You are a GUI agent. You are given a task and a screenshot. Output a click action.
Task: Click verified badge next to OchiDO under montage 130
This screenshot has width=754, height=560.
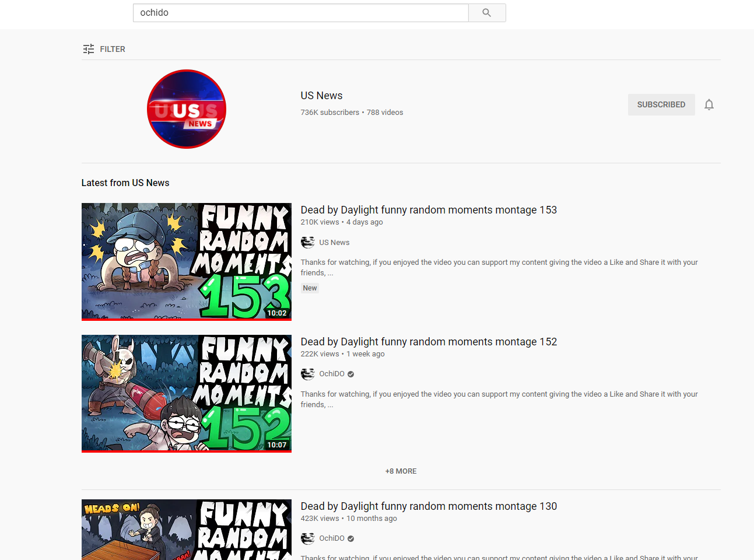[x=351, y=538]
